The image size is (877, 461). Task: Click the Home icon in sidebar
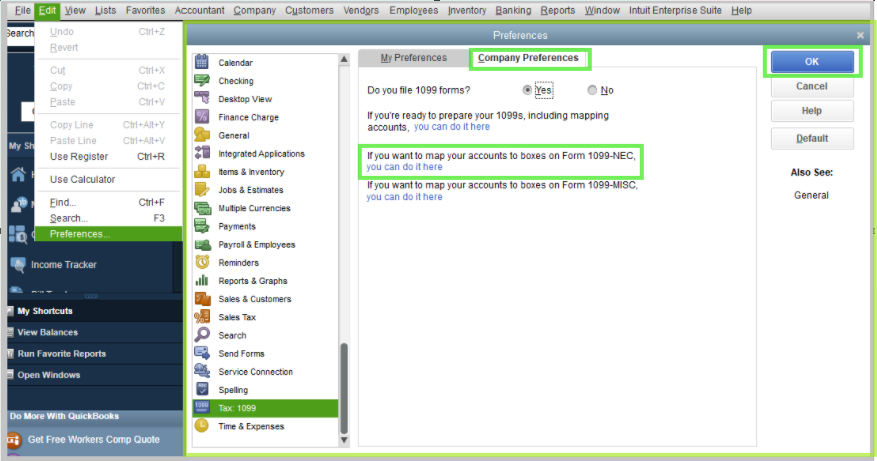[x=18, y=175]
